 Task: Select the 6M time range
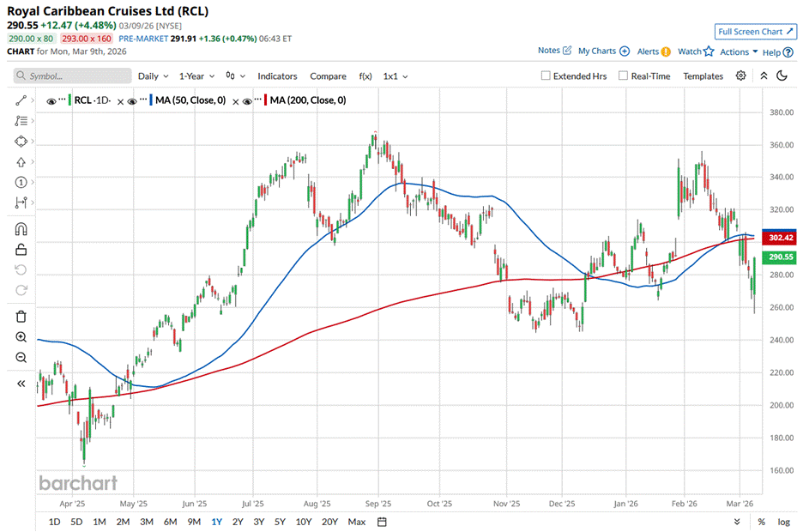(x=170, y=522)
